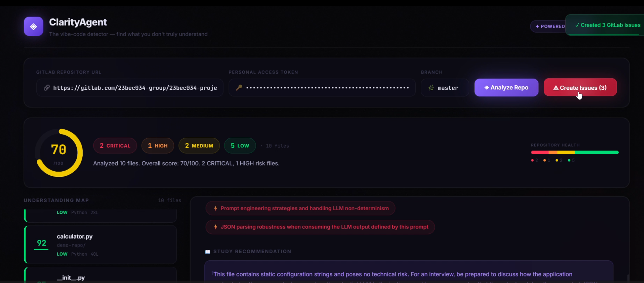Viewport: 644px width, 283px height.
Task: Click the Personal Access Token field
Action: [322, 88]
